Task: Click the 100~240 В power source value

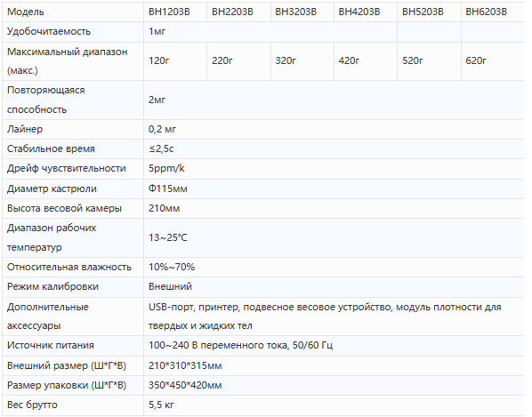Action: click(240, 345)
